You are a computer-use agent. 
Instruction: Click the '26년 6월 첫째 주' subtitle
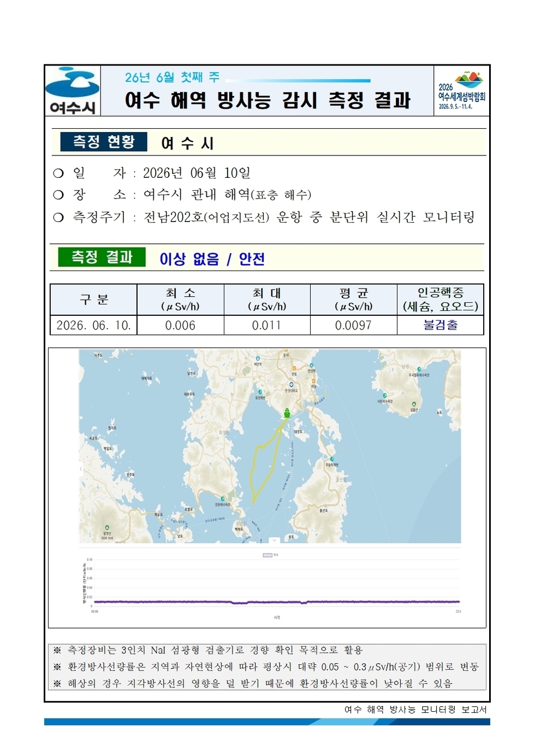[173, 77]
